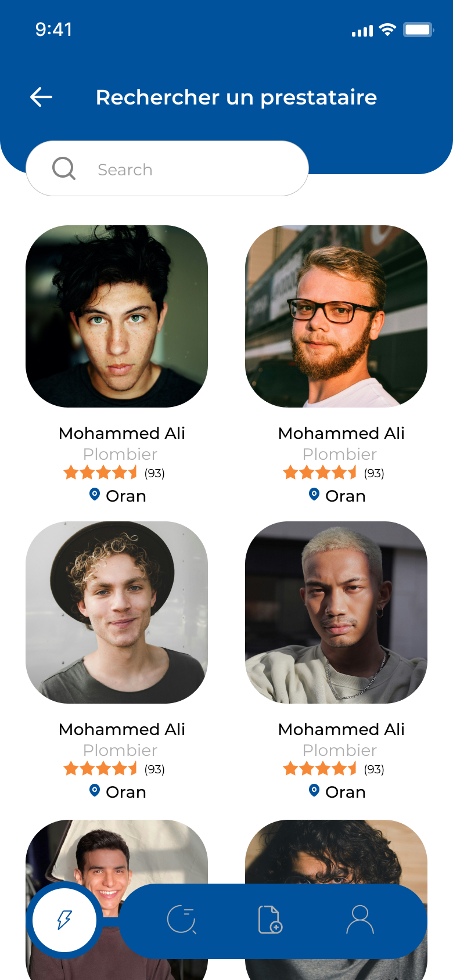Screen dimensions: 453x980
Task: Check the battery icon in the status bar
Action: point(419,30)
